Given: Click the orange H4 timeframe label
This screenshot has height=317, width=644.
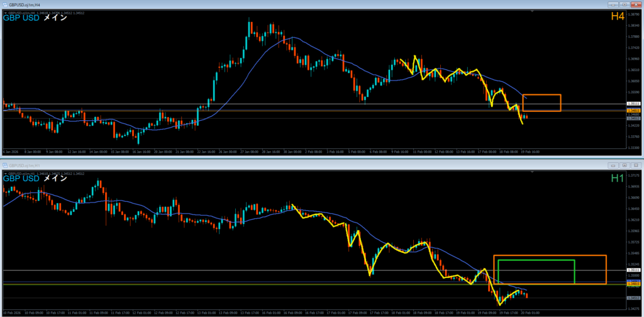Looking at the screenshot, I should pyautogui.click(x=617, y=17).
